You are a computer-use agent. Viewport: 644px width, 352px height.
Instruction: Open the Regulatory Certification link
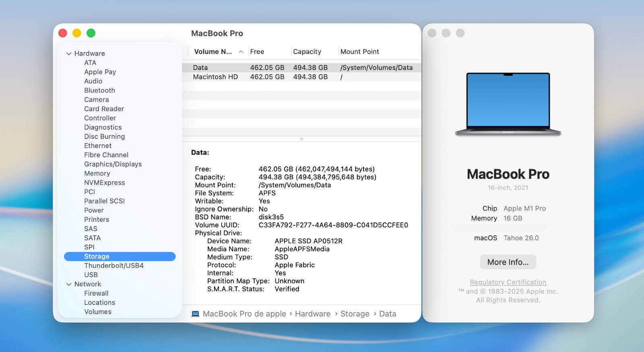[508, 283]
